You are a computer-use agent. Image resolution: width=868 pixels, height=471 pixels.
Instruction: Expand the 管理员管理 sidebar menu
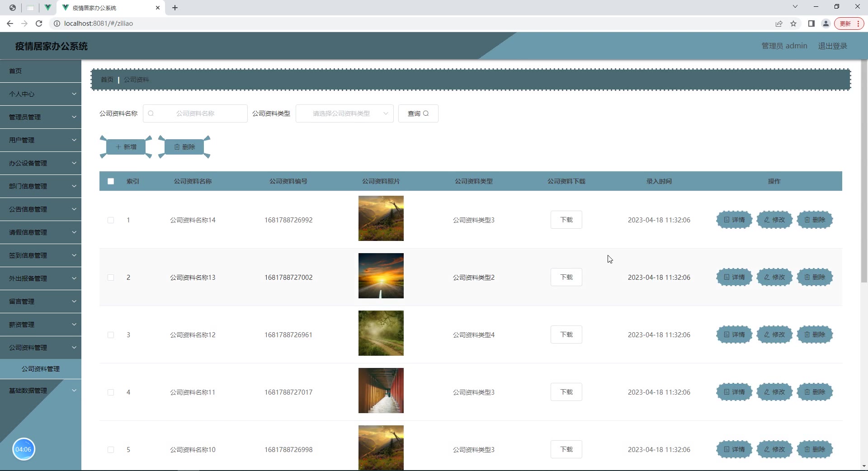click(x=41, y=117)
